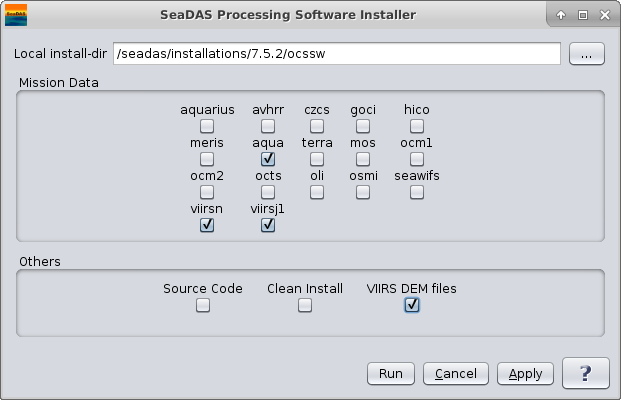Screen dimensions: 621x400
Task: Toggle the hico mission checkbox
Action: pos(417,126)
